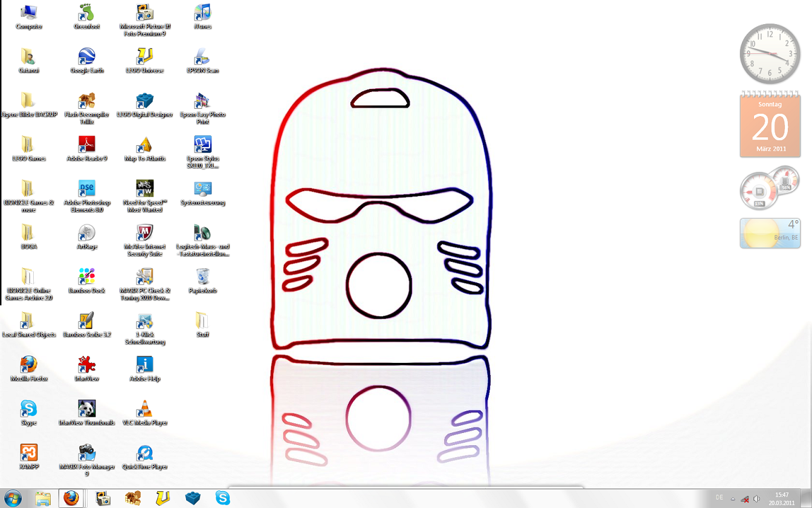
Task: Launch LEGO Digital Designer
Action: point(144,101)
